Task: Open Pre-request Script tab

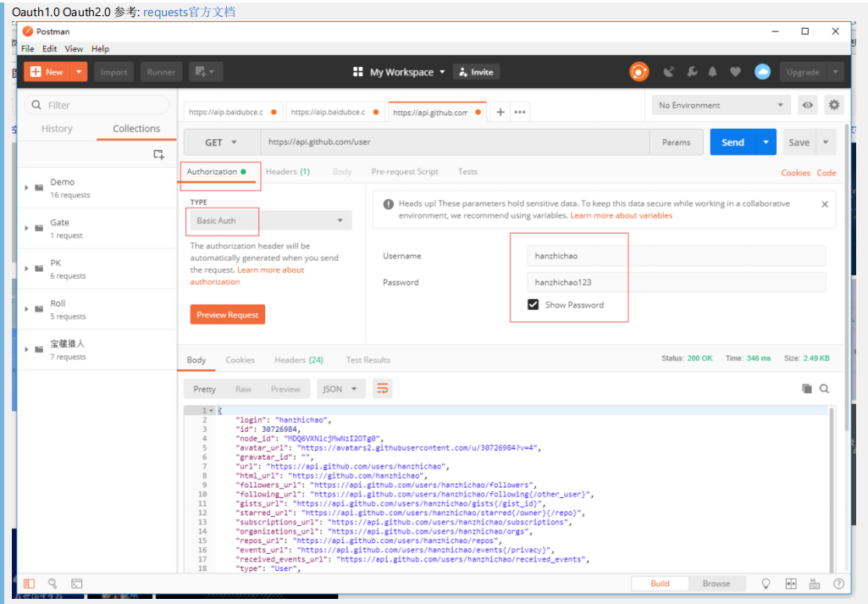Action: click(x=405, y=172)
